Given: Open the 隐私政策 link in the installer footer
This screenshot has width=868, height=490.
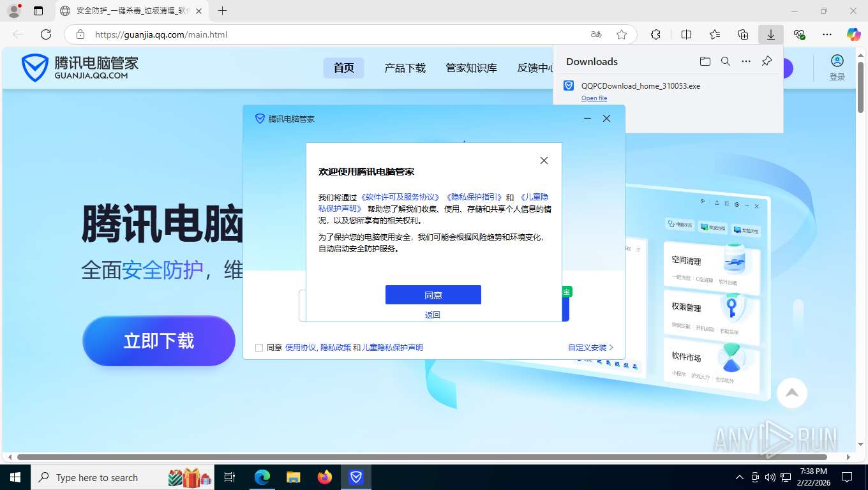Looking at the screenshot, I should (x=336, y=348).
